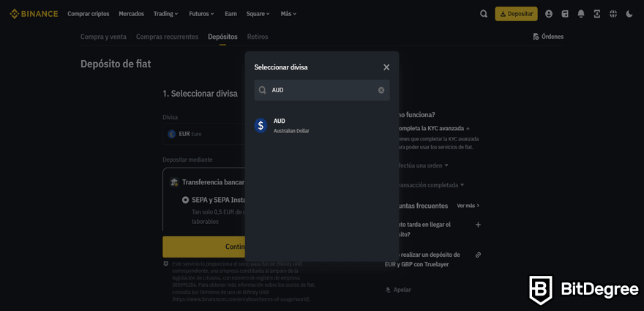Close the Seleccionar divisa dialog
This screenshot has width=644, height=311.
coord(386,67)
